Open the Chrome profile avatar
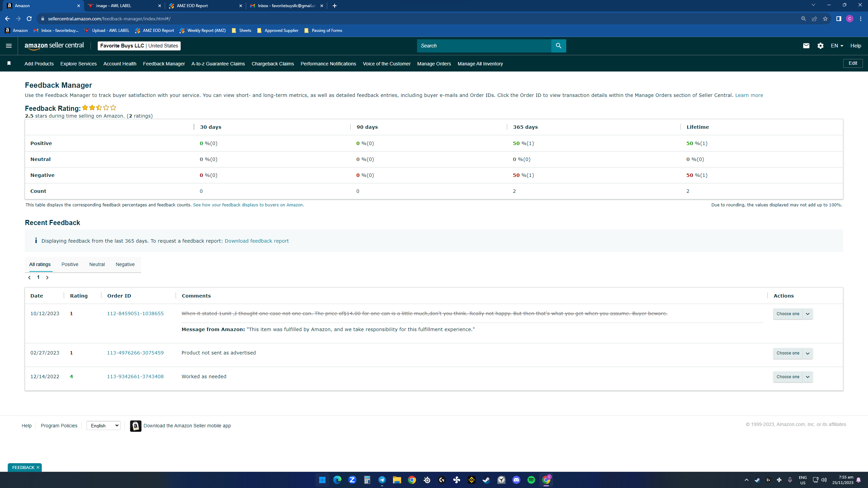 pyautogui.click(x=849, y=19)
